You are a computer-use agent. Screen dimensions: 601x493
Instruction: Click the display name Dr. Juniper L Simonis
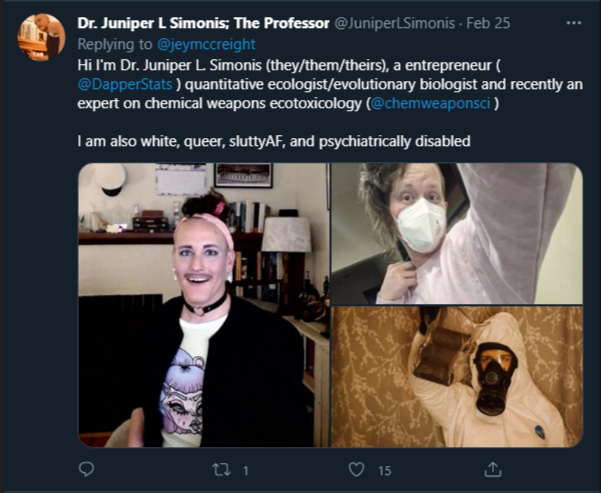tap(203, 23)
